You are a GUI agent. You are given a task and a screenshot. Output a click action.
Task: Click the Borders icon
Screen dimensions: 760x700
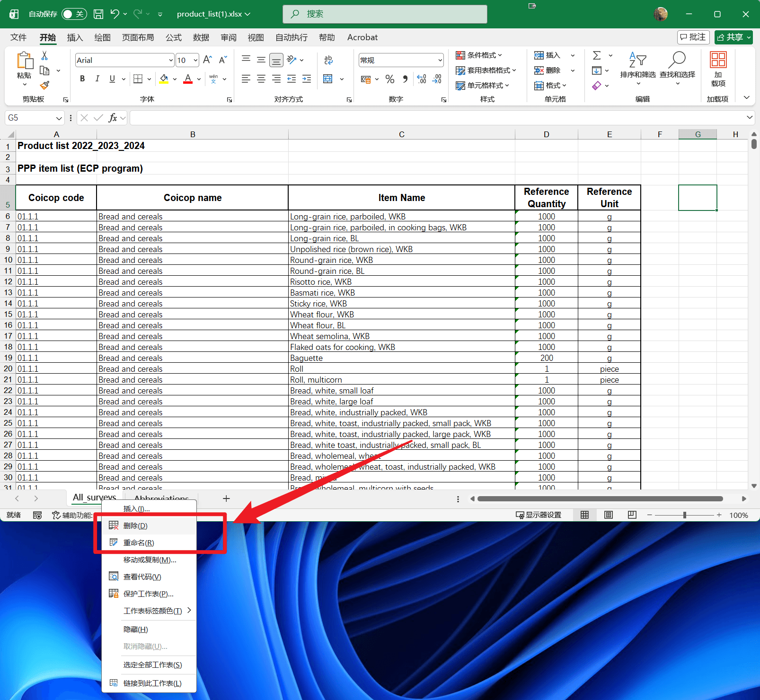138,79
